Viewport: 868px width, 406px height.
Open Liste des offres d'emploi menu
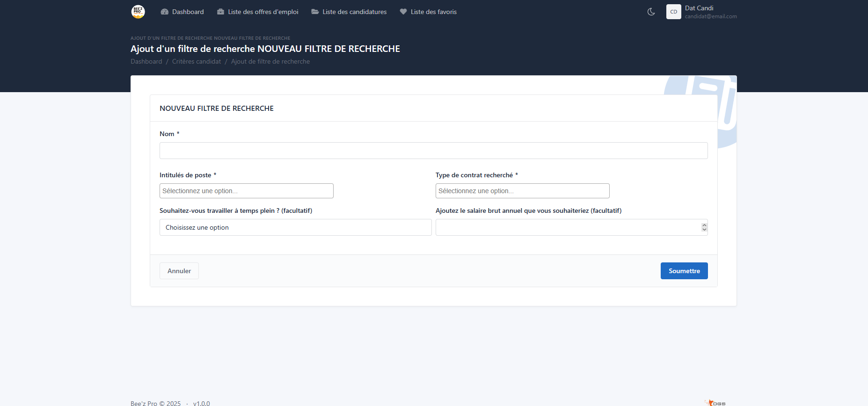(x=263, y=12)
